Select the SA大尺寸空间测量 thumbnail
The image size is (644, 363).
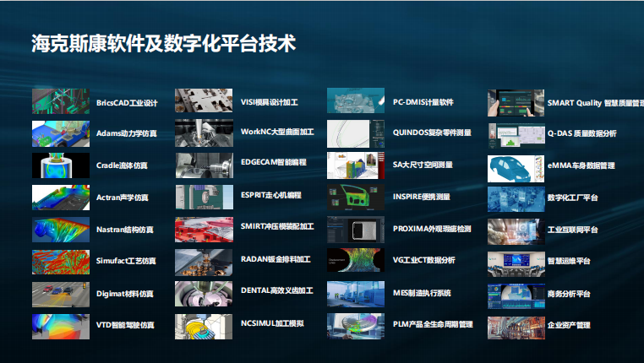pos(356,165)
